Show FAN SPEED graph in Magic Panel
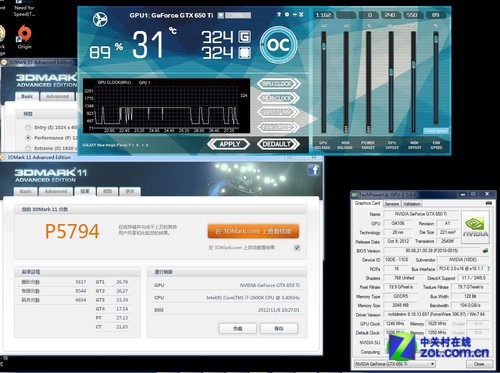The image size is (500, 373). 278,127
